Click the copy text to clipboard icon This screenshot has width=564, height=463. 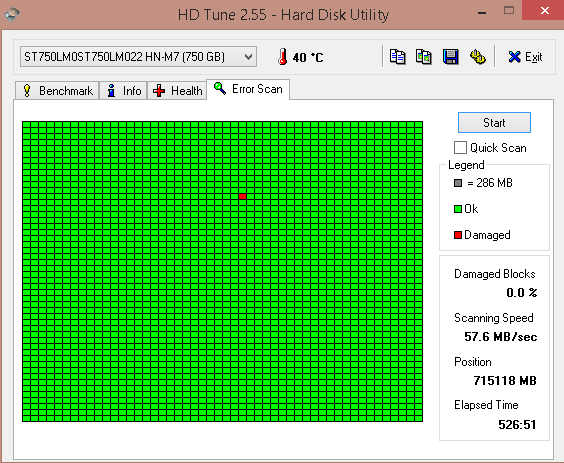397,57
